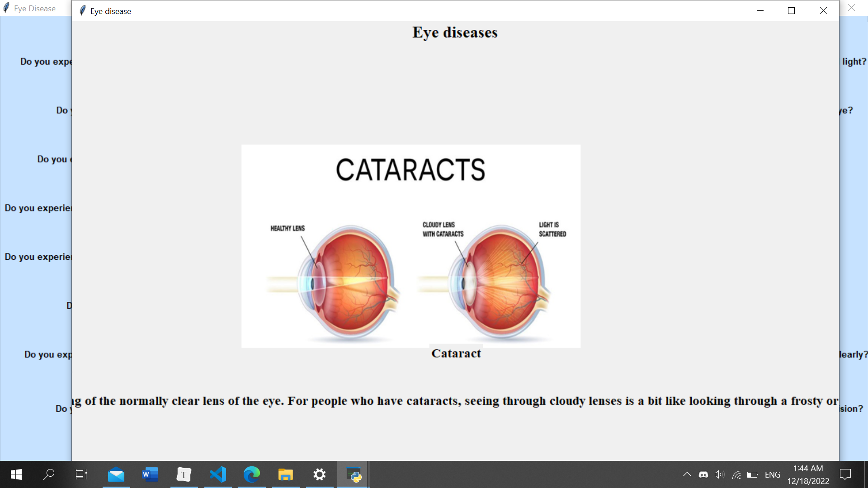Image resolution: width=868 pixels, height=488 pixels.
Task: Open Microsoft Edge from the taskbar
Action: (252, 474)
